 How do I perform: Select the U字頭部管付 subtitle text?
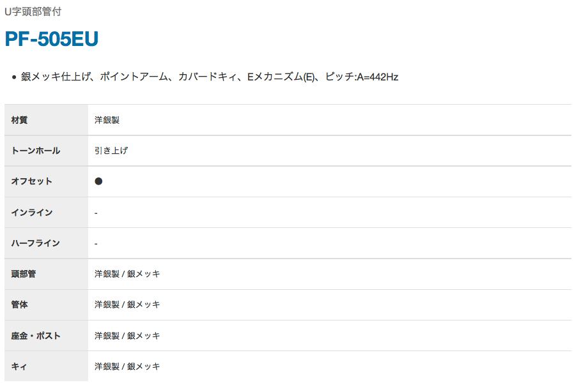coord(33,11)
